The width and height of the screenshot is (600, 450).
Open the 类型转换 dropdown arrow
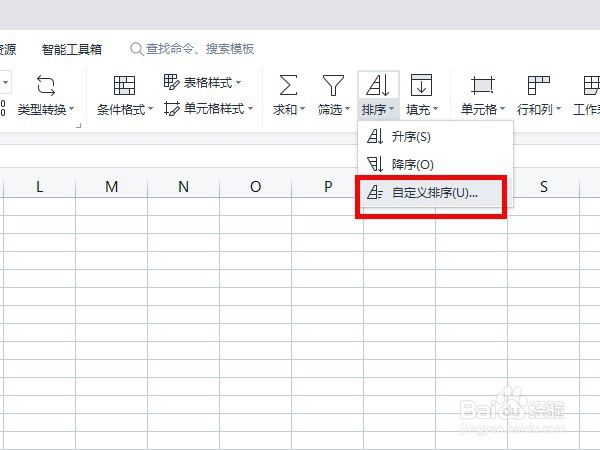[x=72, y=109]
